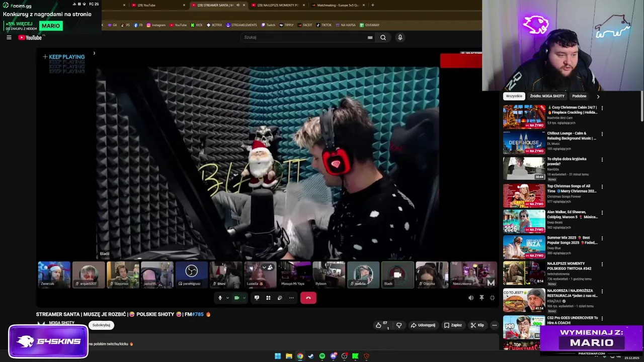This screenshot has width=644, height=362.
Task: Open a new browser tab with plus
Action: (x=373, y=5)
